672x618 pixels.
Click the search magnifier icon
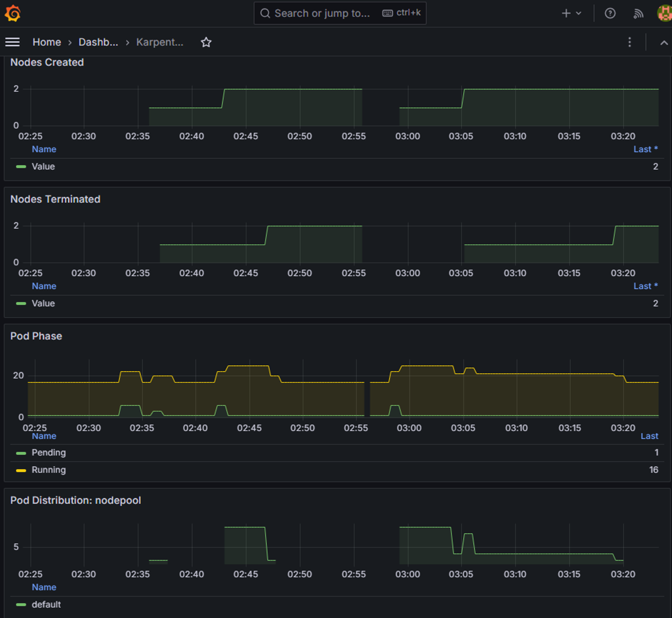tap(265, 13)
